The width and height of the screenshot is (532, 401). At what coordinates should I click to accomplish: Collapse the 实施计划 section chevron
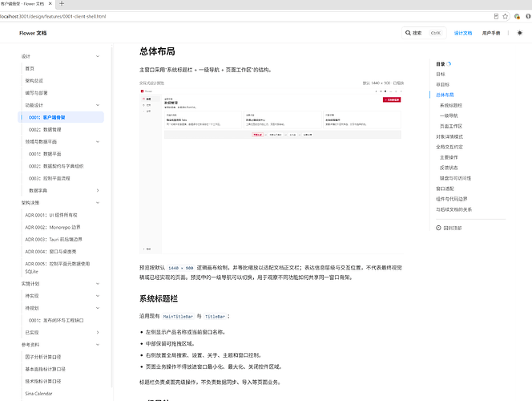tap(98, 284)
